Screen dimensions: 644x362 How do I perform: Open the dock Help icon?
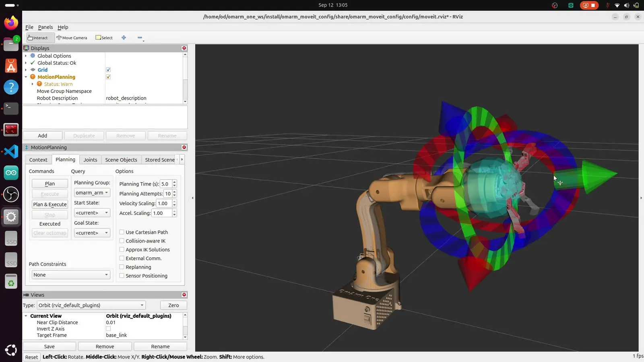(x=11, y=87)
